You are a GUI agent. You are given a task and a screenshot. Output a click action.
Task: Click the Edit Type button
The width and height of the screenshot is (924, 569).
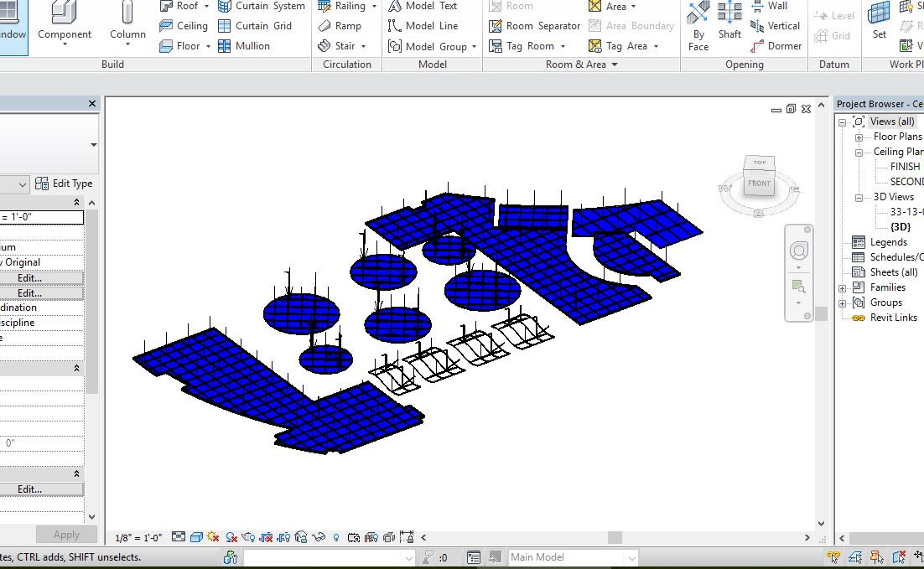pos(64,184)
